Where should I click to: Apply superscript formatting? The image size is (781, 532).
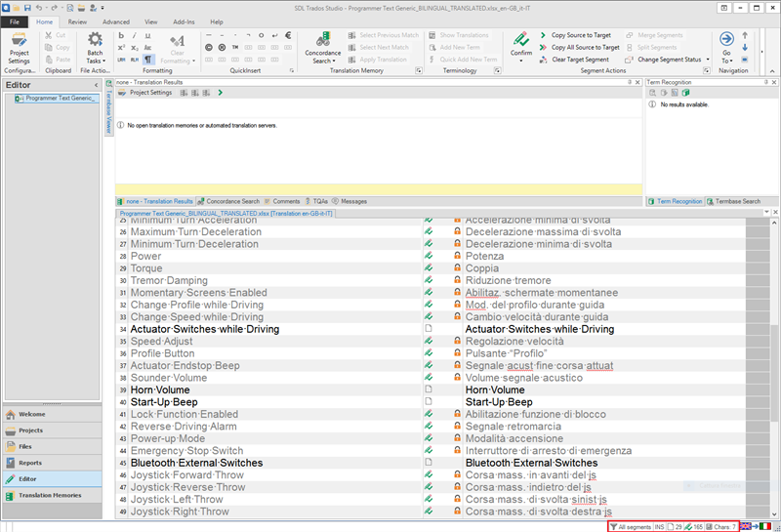point(121,47)
